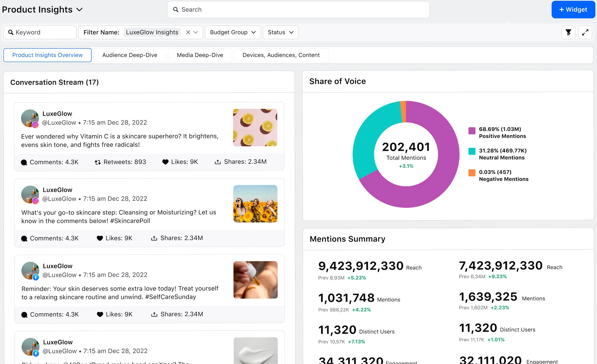
Task: Expand the Filter Name chevron
Action: point(196,32)
